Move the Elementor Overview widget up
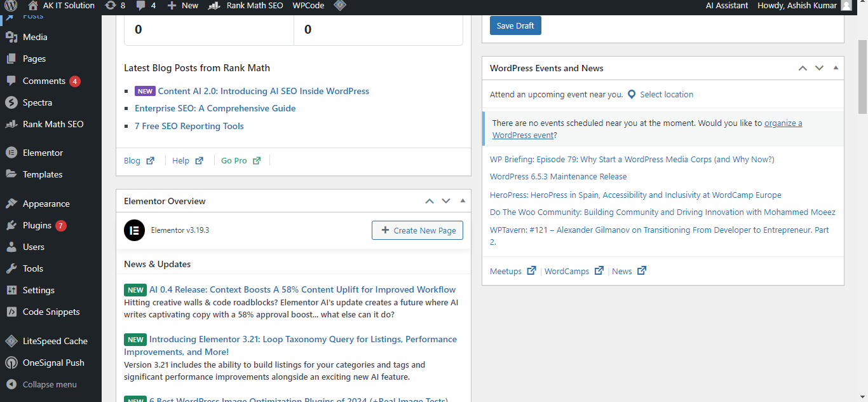The width and height of the screenshot is (868, 402). (x=430, y=201)
